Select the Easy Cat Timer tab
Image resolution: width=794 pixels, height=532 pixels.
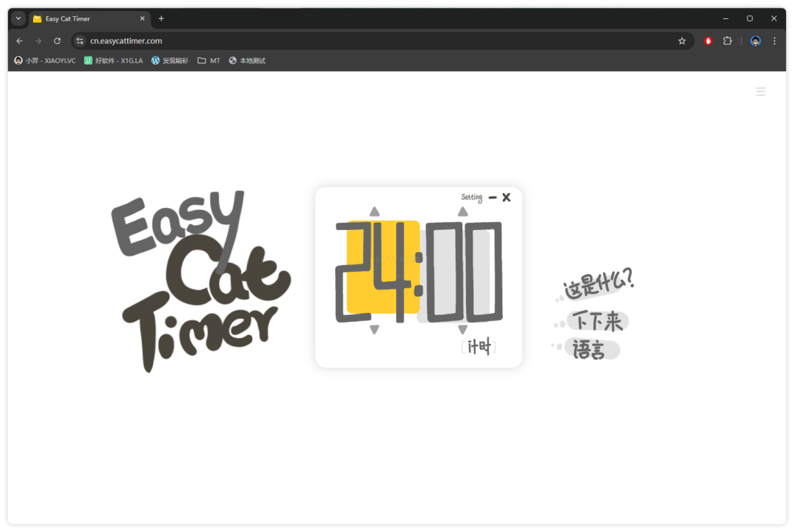pos(90,18)
